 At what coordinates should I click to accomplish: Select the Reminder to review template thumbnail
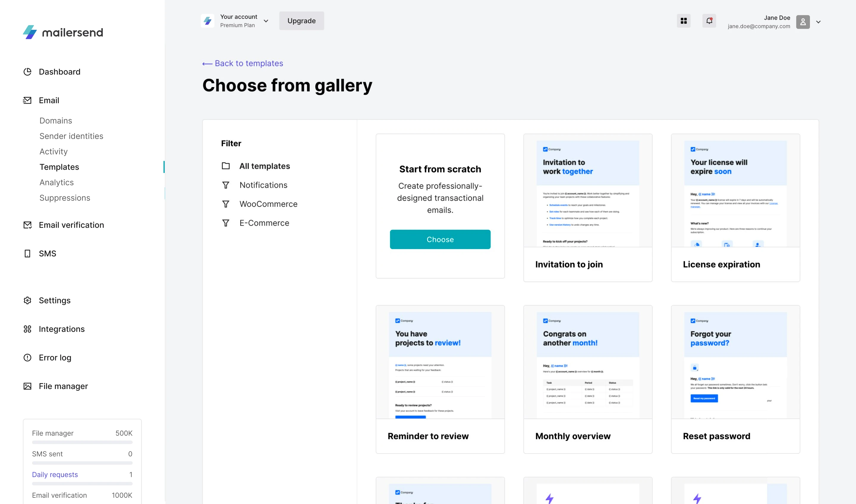click(x=440, y=362)
